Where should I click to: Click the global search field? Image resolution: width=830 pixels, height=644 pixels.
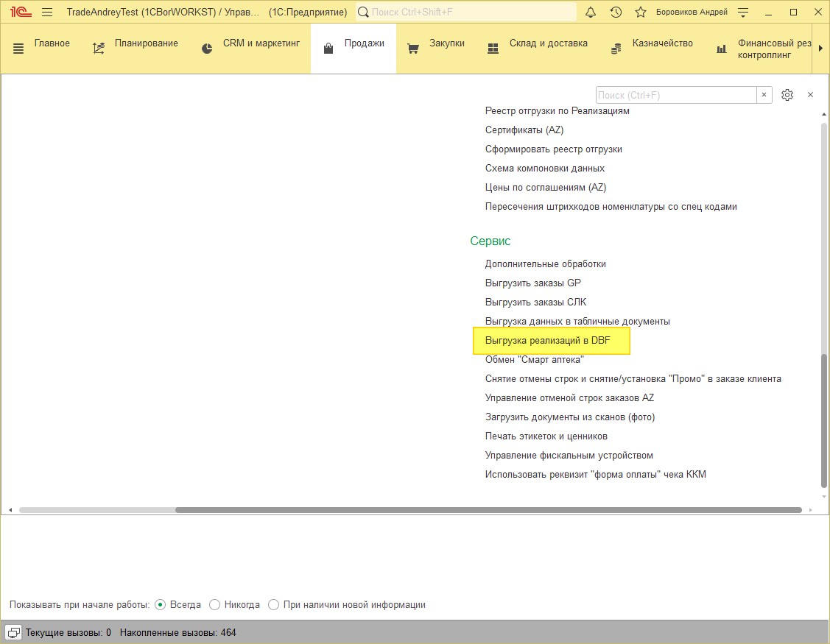click(x=467, y=12)
